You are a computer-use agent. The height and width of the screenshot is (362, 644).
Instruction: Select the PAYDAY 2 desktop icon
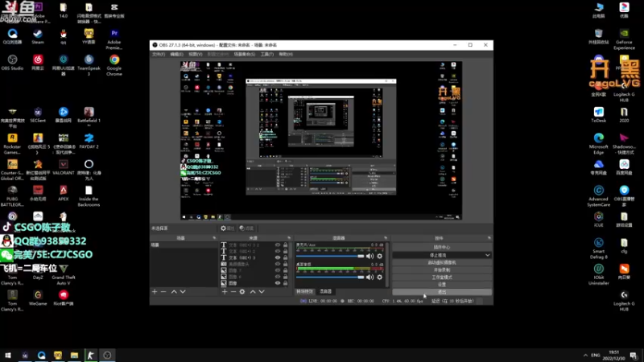(89, 141)
